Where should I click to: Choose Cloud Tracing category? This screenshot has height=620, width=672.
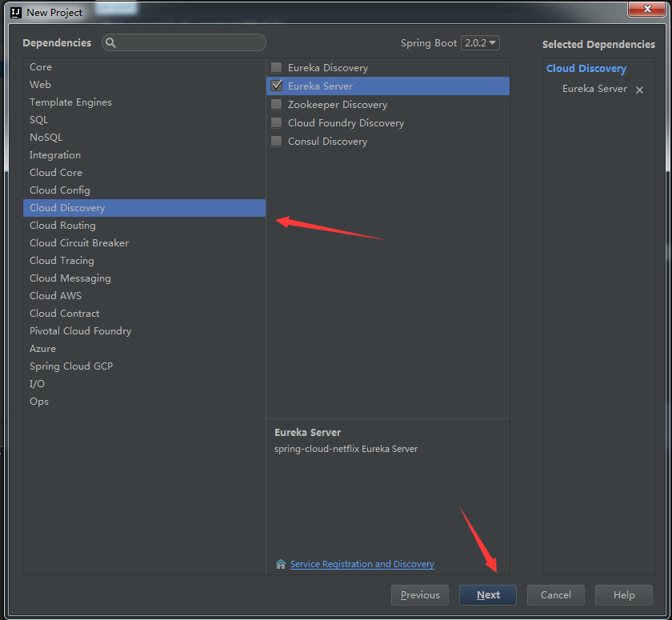pyautogui.click(x=145, y=261)
